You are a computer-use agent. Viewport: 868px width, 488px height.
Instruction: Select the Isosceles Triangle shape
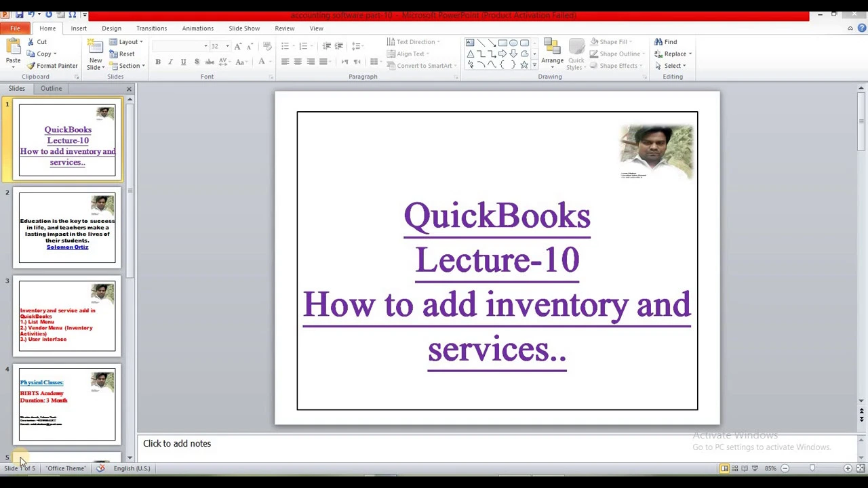[x=470, y=54]
